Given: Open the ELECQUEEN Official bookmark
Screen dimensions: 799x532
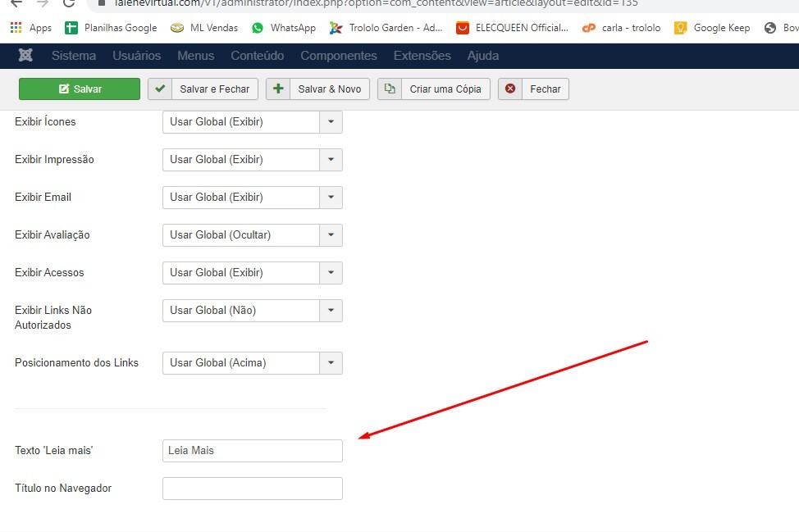Looking at the screenshot, I should pos(512,28).
